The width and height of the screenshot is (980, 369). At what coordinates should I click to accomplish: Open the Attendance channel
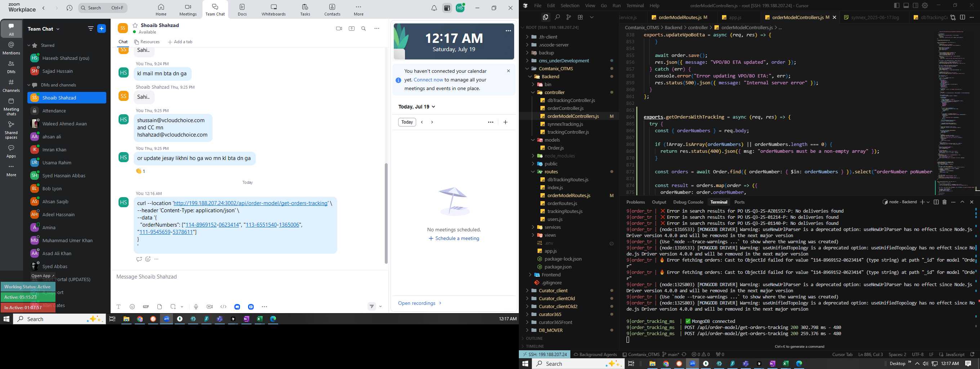(67, 111)
